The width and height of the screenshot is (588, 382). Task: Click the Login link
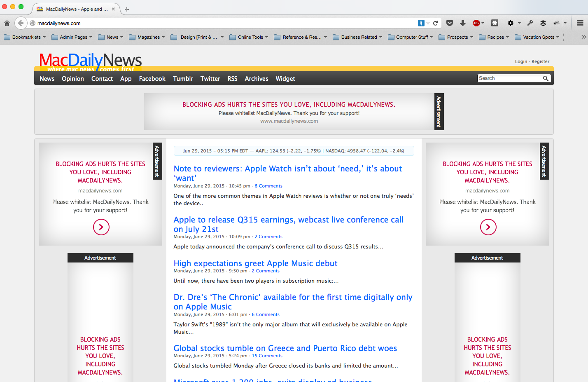tap(521, 61)
